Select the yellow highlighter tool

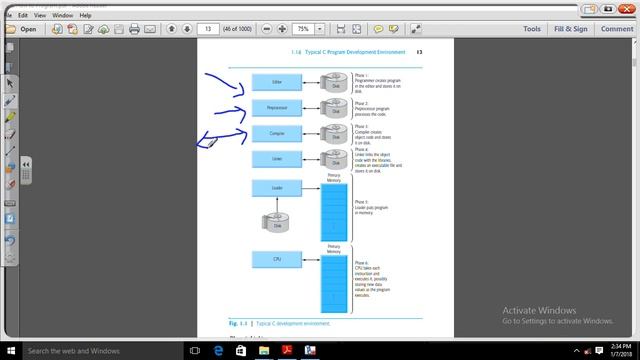(x=10, y=118)
